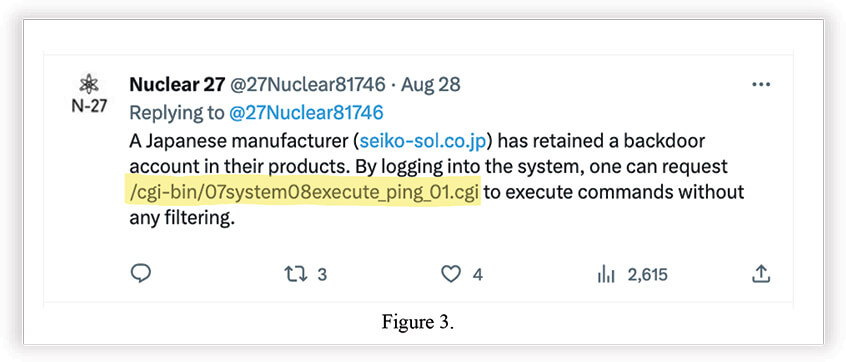The image size is (846, 362).
Task: Click the retweet count 3
Action: click(x=322, y=275)
